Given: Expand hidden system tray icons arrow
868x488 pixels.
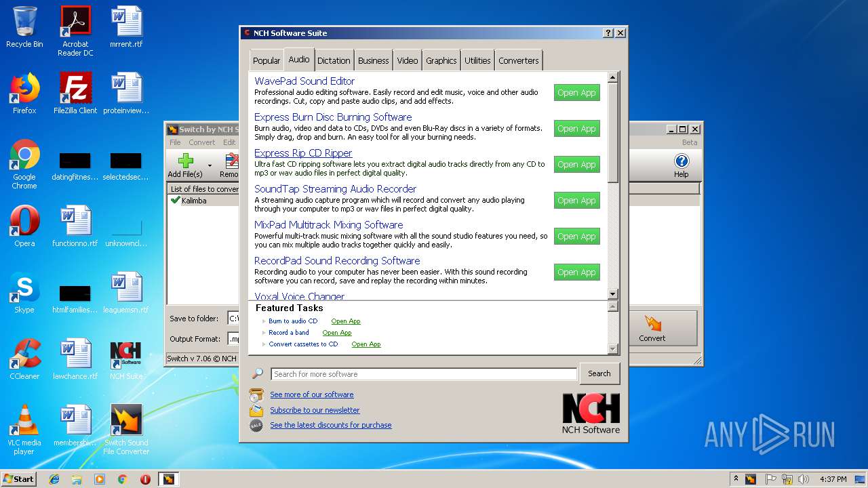Looking at the screenshot, I should [x=736, y=479].
